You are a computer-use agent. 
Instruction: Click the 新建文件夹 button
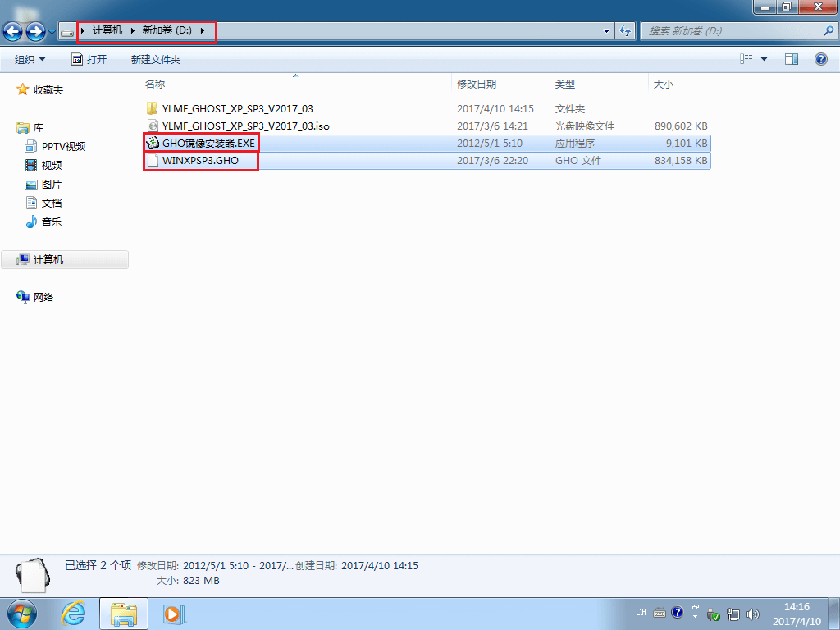coord(155,59)
